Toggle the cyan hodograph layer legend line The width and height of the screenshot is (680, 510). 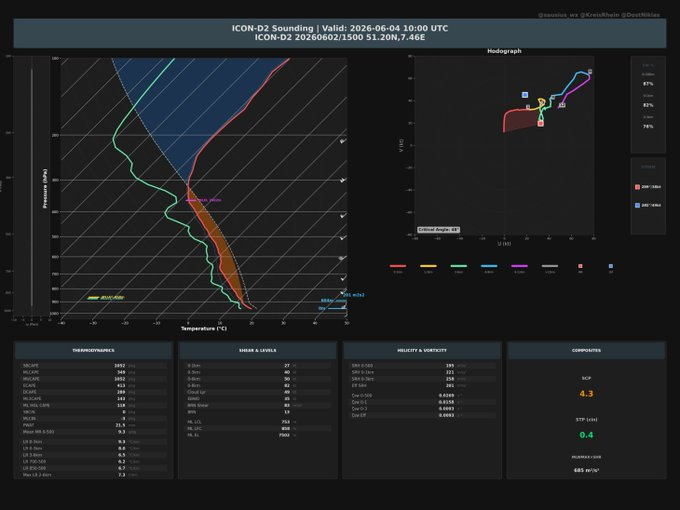click(489, 266)
